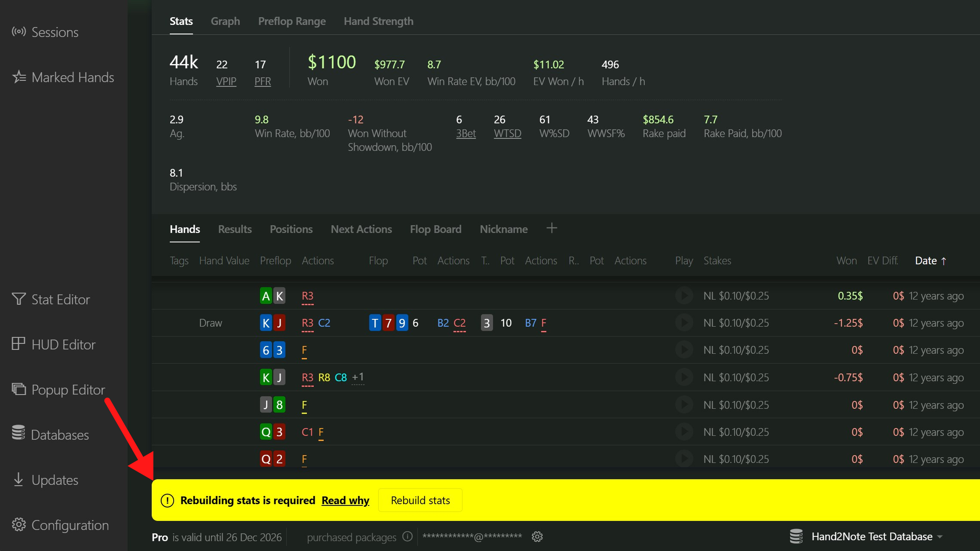
Task: Click the account settings gear near the email
Action: click(x=537, y=536)
